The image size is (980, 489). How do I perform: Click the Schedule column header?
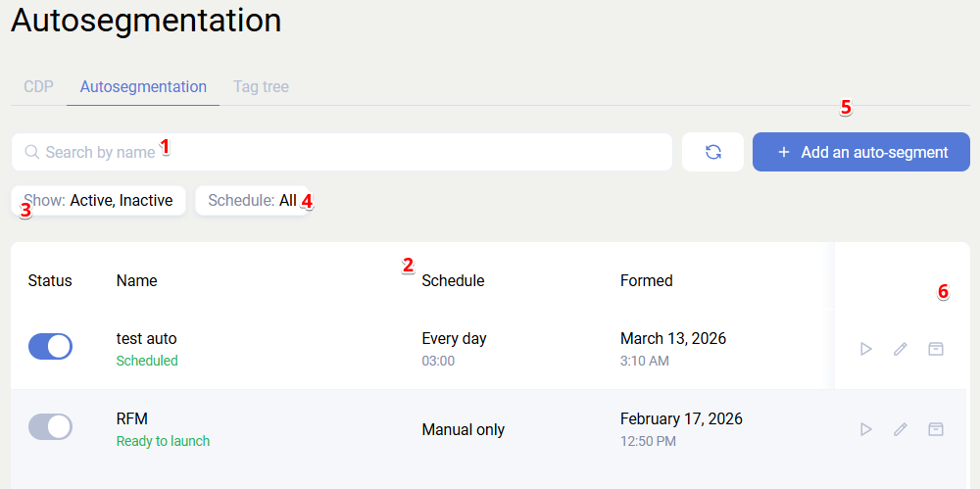pos(453,280)
